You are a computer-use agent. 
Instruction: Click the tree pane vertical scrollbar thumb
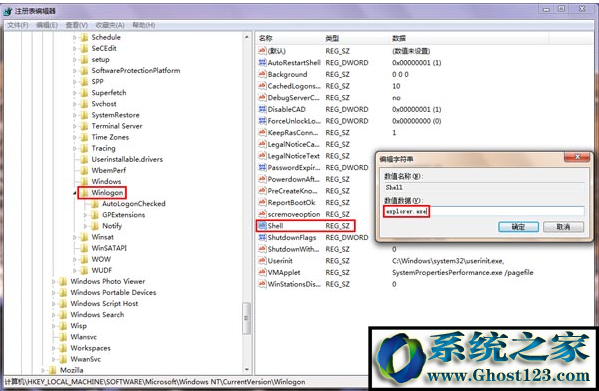tap(247, 318)
